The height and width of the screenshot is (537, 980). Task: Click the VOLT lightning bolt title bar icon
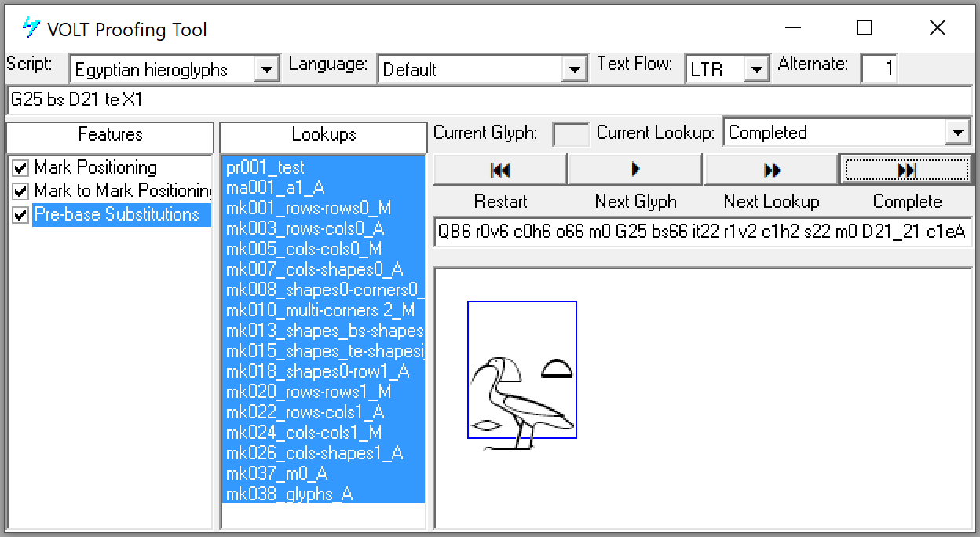point(30,27)
